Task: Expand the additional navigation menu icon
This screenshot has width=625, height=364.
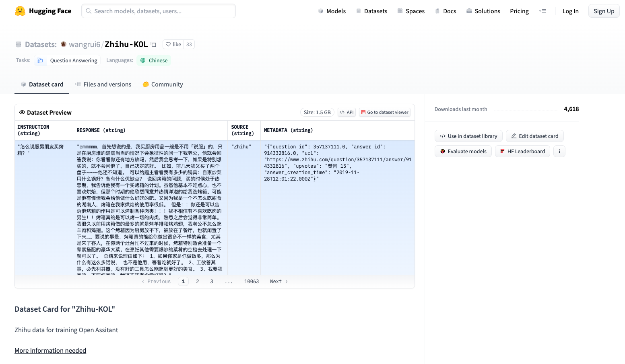Action: tap(542, 11)
